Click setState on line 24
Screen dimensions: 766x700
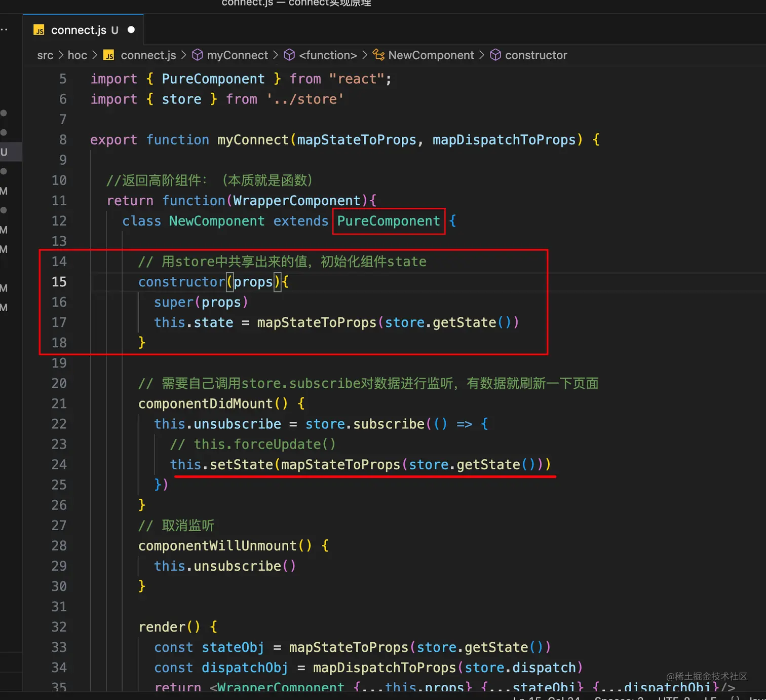pyautogui.click(x=241, y=464)
